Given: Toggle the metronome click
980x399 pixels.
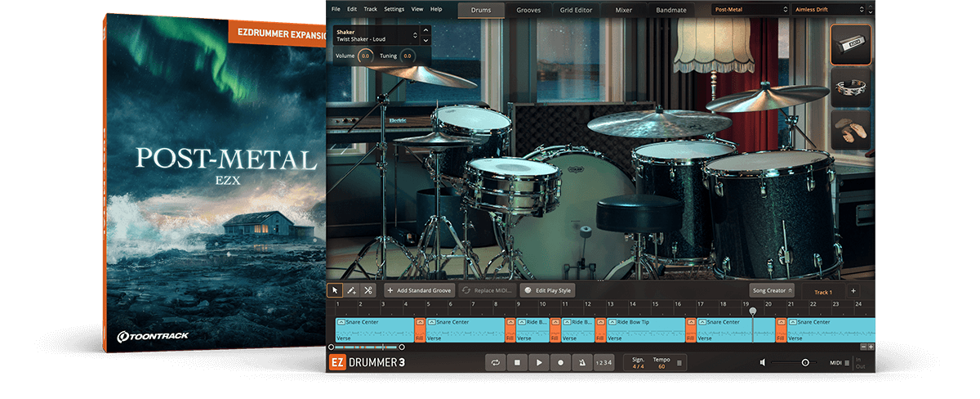Looking at the screenshot, I should point(581,362).
